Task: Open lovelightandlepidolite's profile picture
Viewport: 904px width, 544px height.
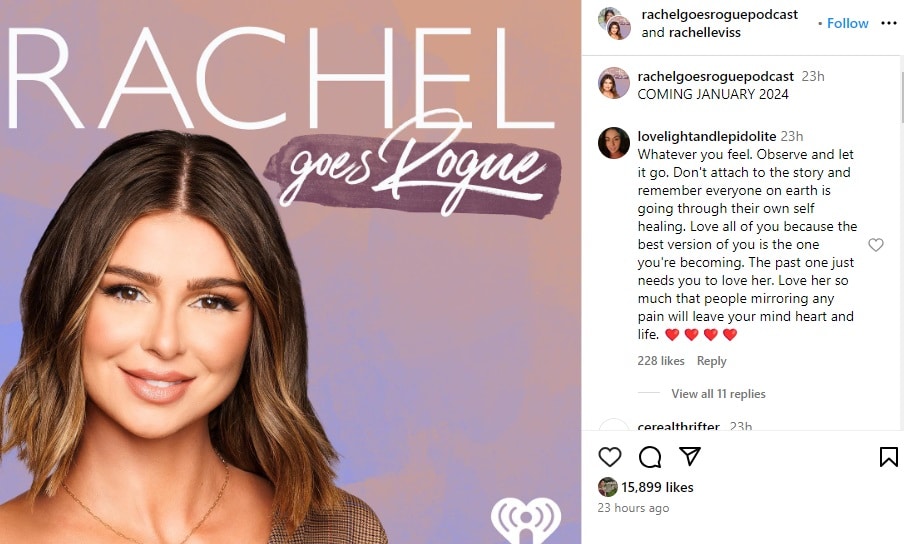Action: (x=613, y=143)
